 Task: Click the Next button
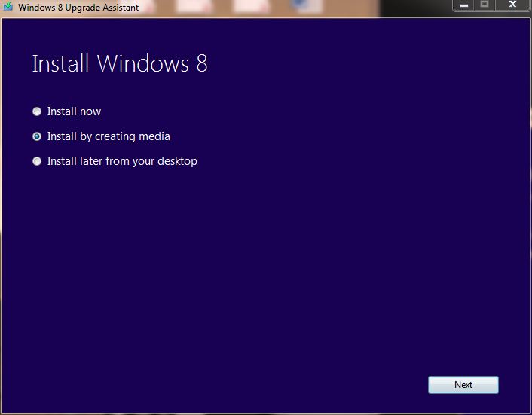[463, 385]
